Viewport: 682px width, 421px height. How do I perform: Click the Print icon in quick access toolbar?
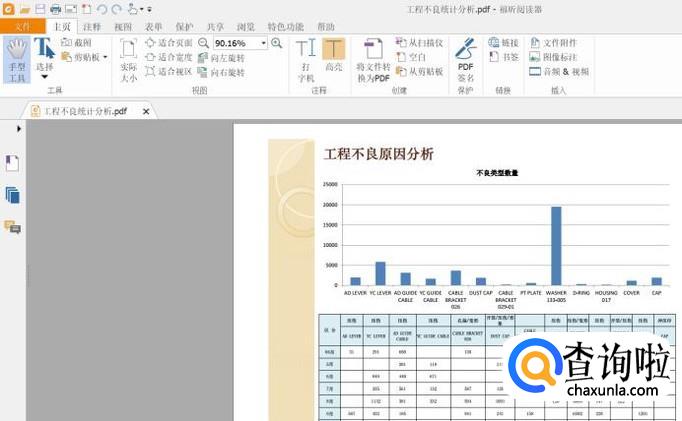(55, 9)
